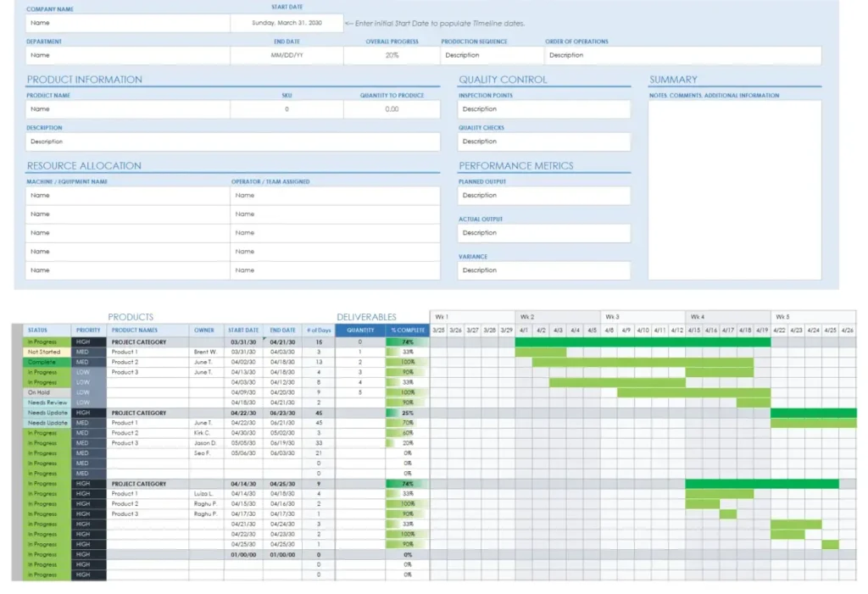The image size is (868, 594).
Task: Click the SKU value cell
Action: tap(287, 109)
